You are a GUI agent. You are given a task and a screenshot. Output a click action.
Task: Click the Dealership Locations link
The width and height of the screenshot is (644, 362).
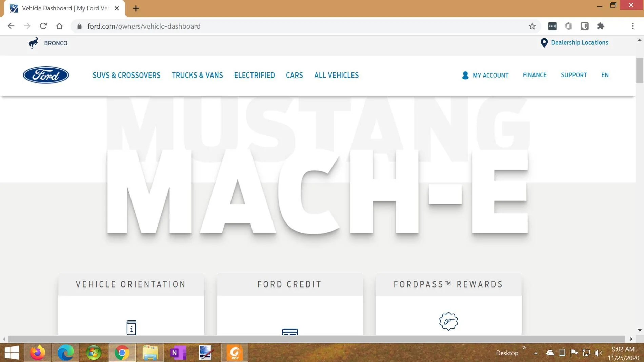point(580,43)
